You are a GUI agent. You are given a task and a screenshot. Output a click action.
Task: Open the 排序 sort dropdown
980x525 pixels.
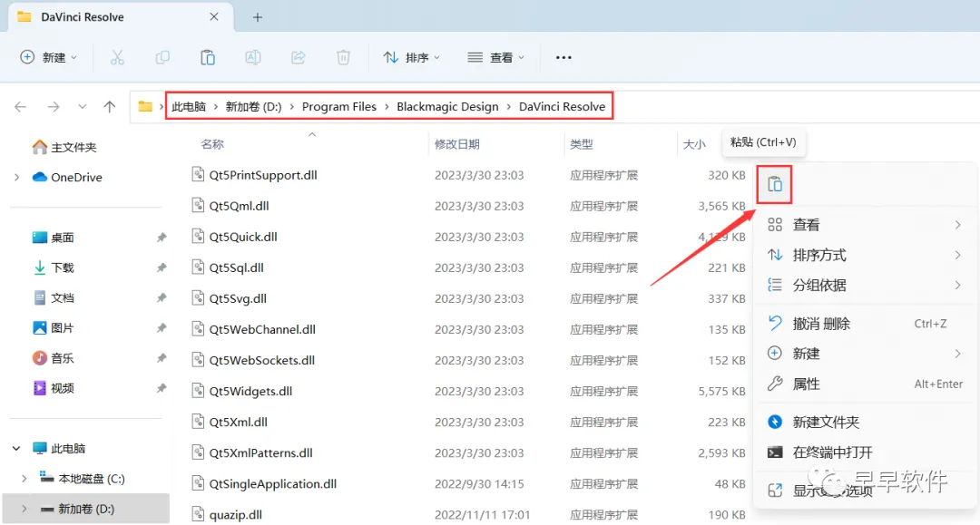point(411,57)
